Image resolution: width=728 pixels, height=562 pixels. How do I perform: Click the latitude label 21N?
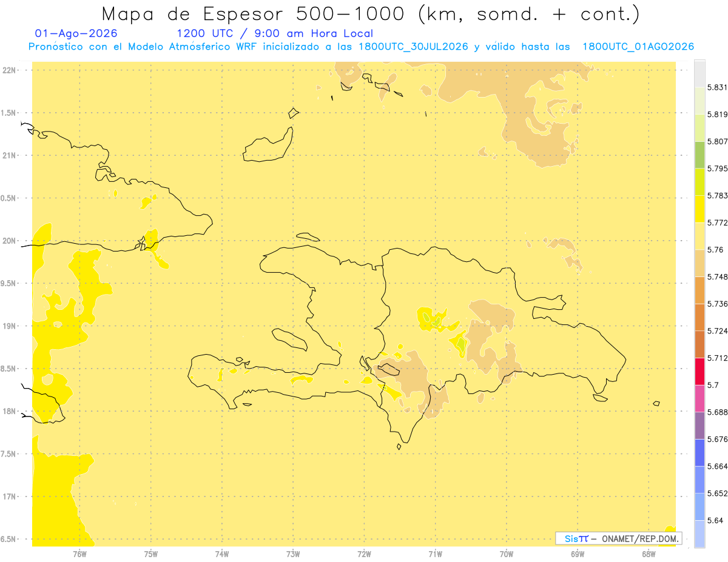pos(10,156)
